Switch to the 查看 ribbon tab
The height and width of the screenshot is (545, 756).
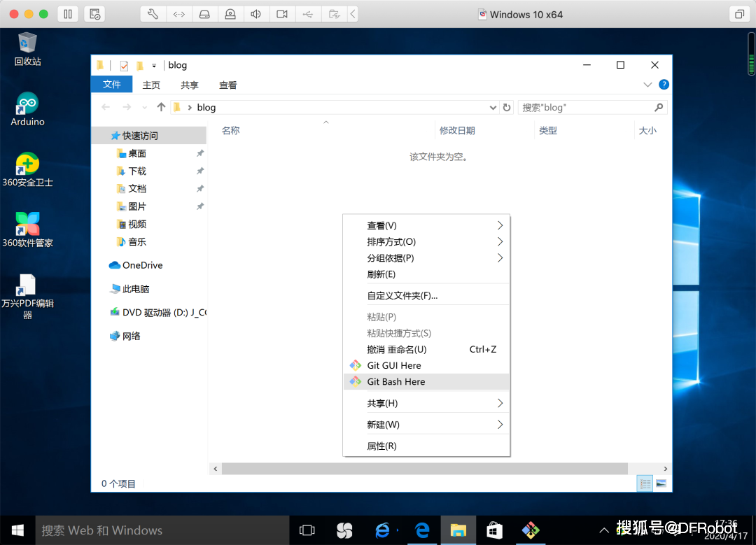(227, 85)
